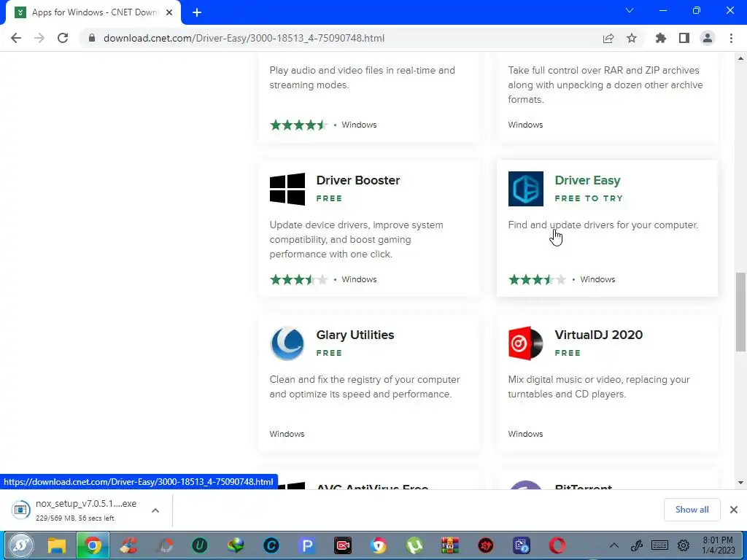747x560 pixels.
Task: Click Driver Easy star rating
Action: [x=537, y=279]
